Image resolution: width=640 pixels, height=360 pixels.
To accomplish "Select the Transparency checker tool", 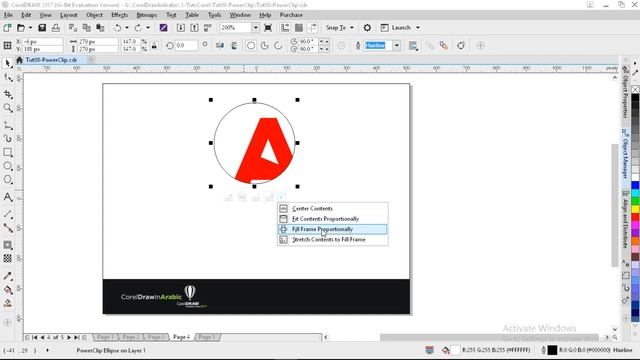I will tap(7, 258).
